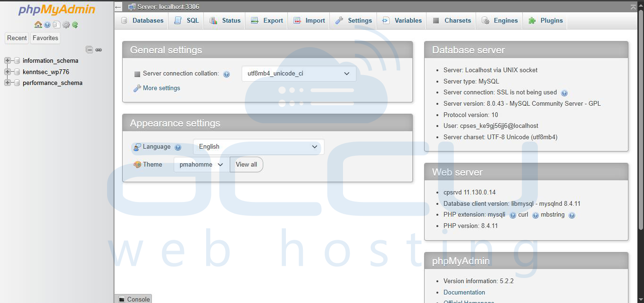Viewport: 644px width, 303px height.
Task: Open the Language dropdown showing English
Action: coord(258,147)
